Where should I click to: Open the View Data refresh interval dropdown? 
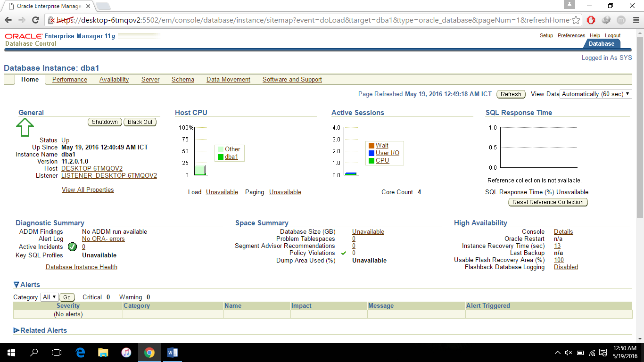coord(596,94)
